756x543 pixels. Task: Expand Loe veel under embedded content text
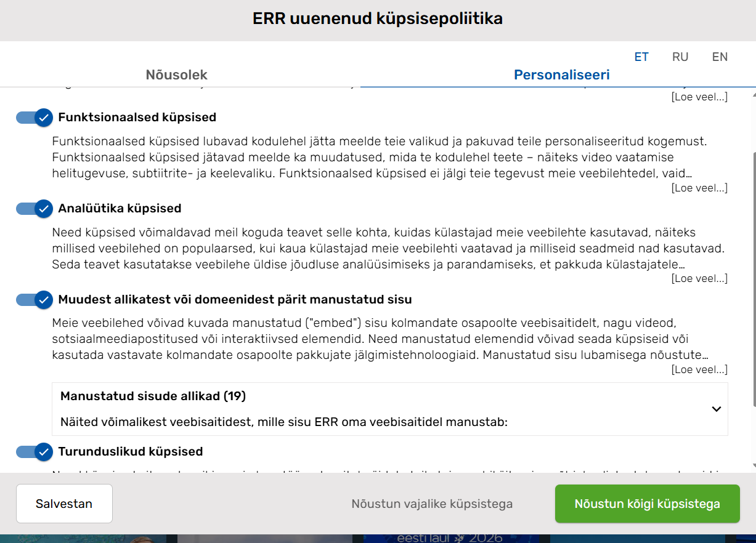(x=699, y=370)
